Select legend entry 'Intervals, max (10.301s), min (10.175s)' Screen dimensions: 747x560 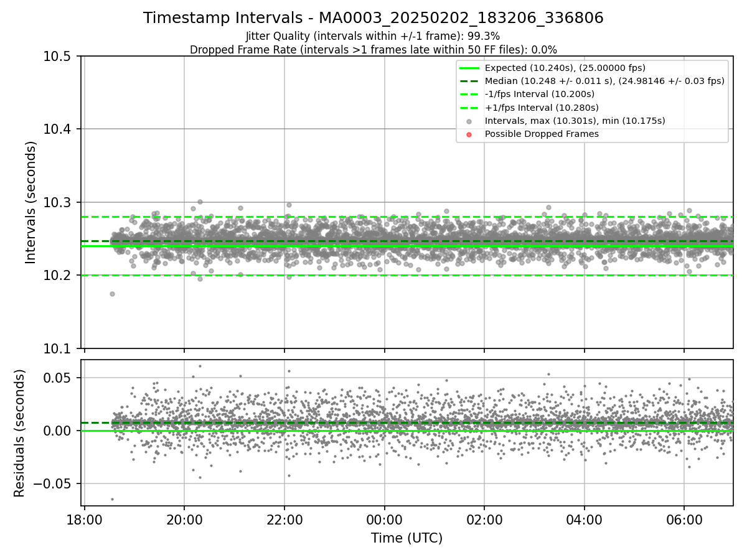pyautogui.click(x=575, y=121)
